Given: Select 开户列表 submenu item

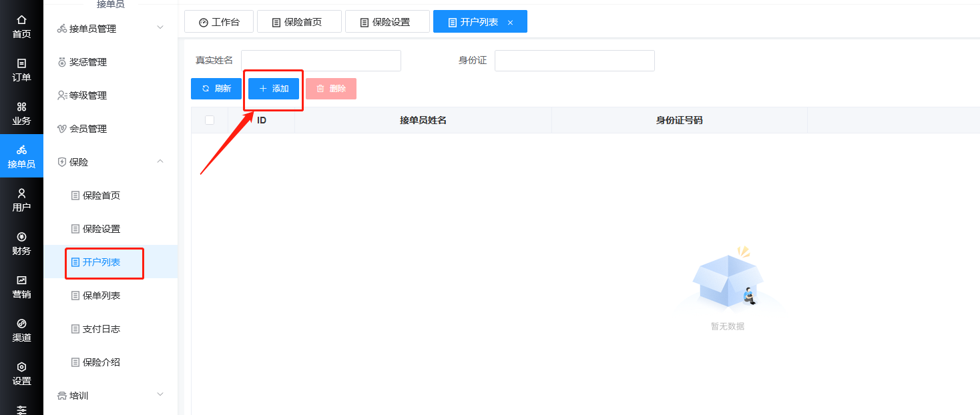Looking at the screenshot, I should 111,262.
